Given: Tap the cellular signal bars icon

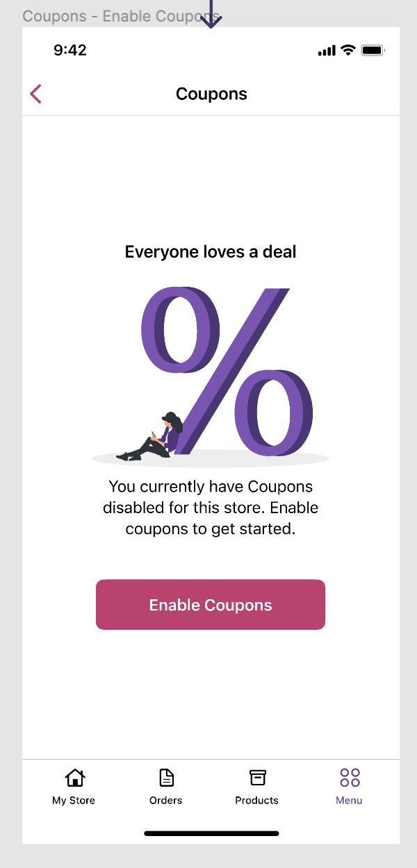Looking at the screenshot, I should click(325, 49).
